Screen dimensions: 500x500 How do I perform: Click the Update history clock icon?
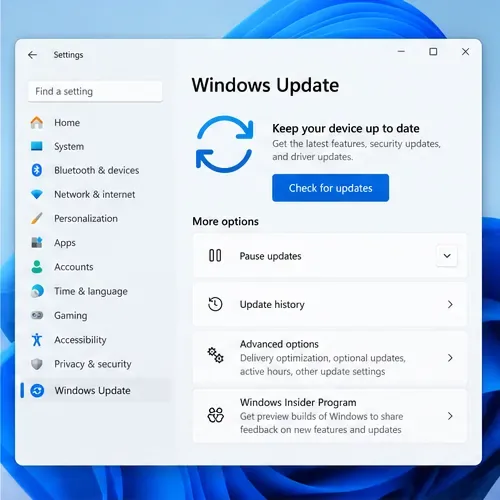pyautogui.click(x=215, y=304)
